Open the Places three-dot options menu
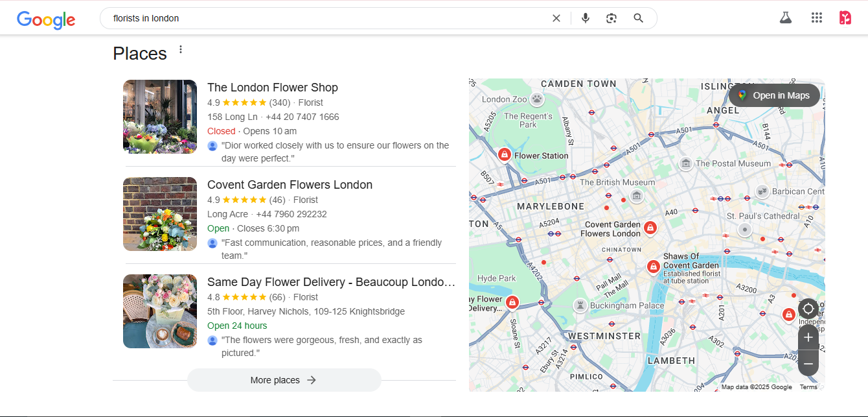The width and height of the screenshot is (868, 417). point(181,50)
